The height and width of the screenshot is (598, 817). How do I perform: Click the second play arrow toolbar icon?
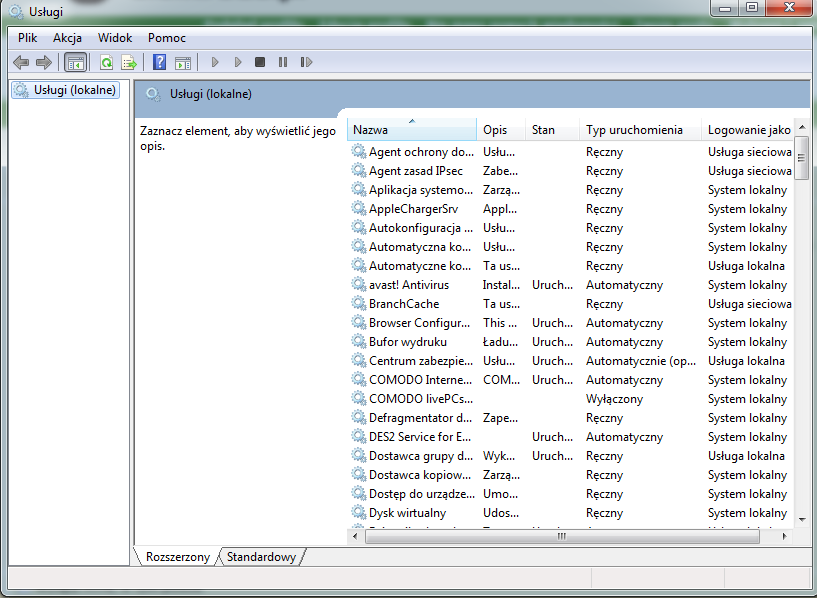click(x=238, y=63)
